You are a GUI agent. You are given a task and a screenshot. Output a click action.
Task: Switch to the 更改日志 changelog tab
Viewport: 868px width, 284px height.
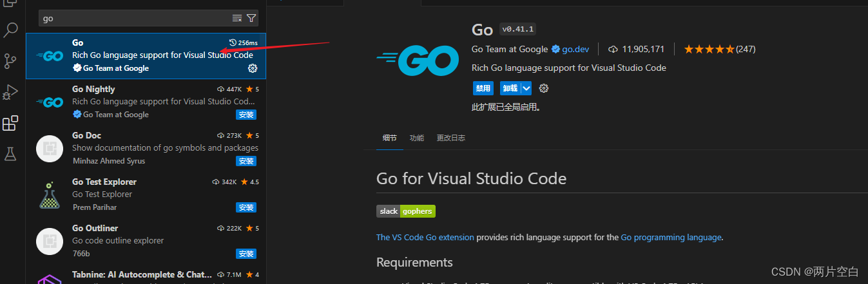coord(450,138)
